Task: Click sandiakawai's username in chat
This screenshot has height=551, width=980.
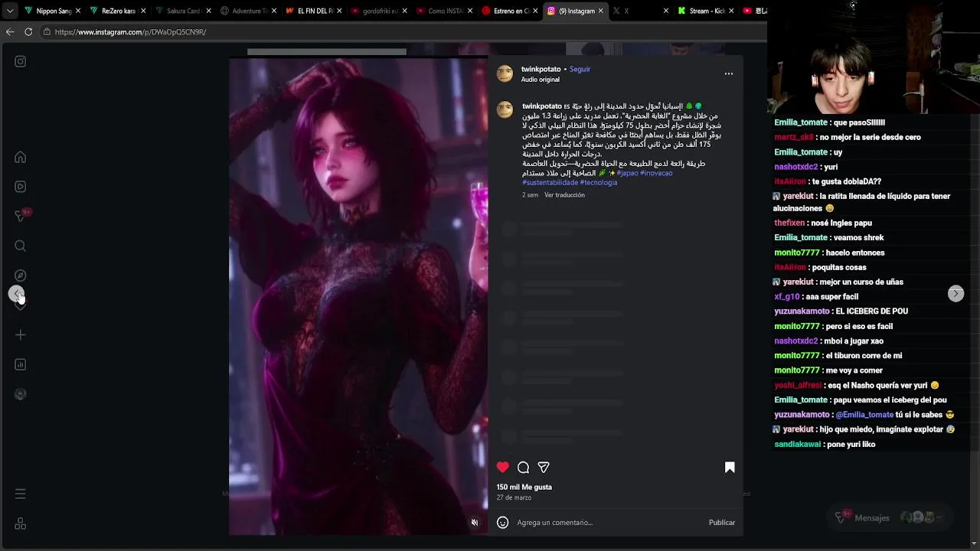Action: coord(797,445)
